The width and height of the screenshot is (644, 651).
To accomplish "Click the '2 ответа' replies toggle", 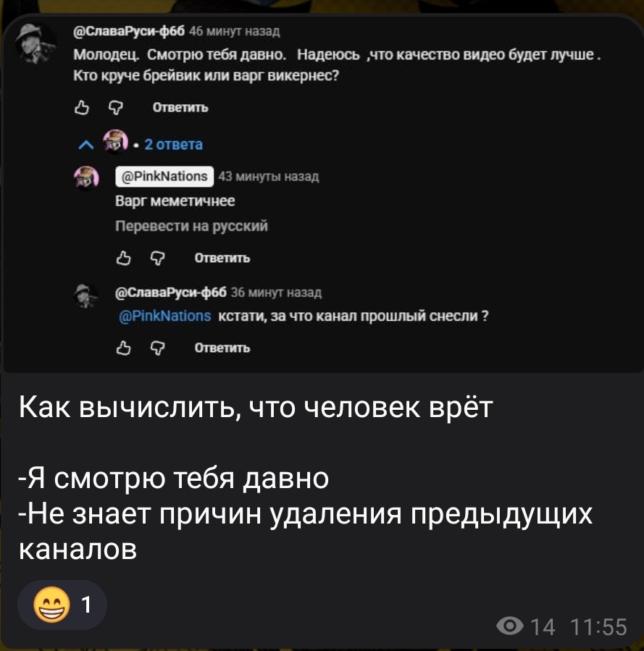I will (x=174, y=145).
